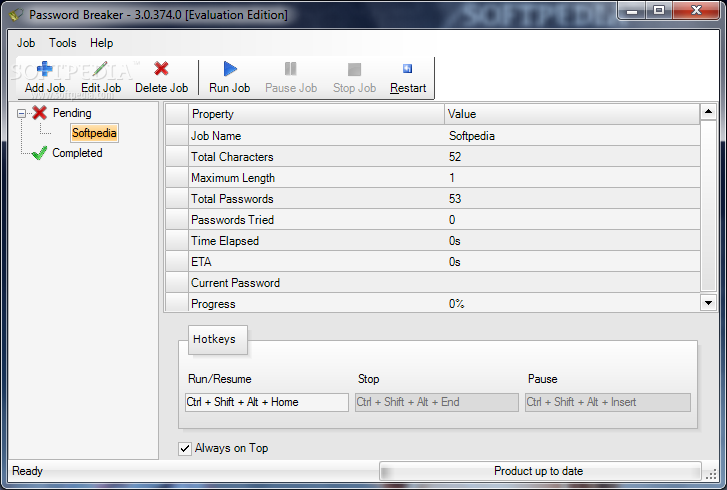Click the value 52 for Total Characters
Image resolution: width=727 pixels, height=490 pixels.
[455, 157]
